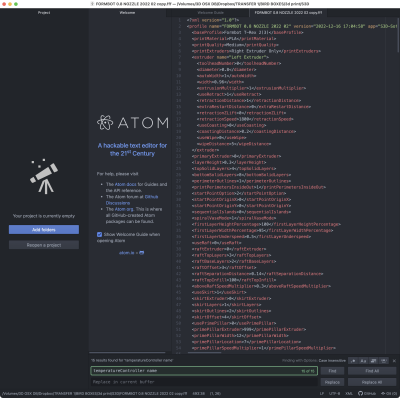The width and height of the screenshot is (400, 398).
Task: Click the Case Insensitive options label
Action: (x=332, y=360)
